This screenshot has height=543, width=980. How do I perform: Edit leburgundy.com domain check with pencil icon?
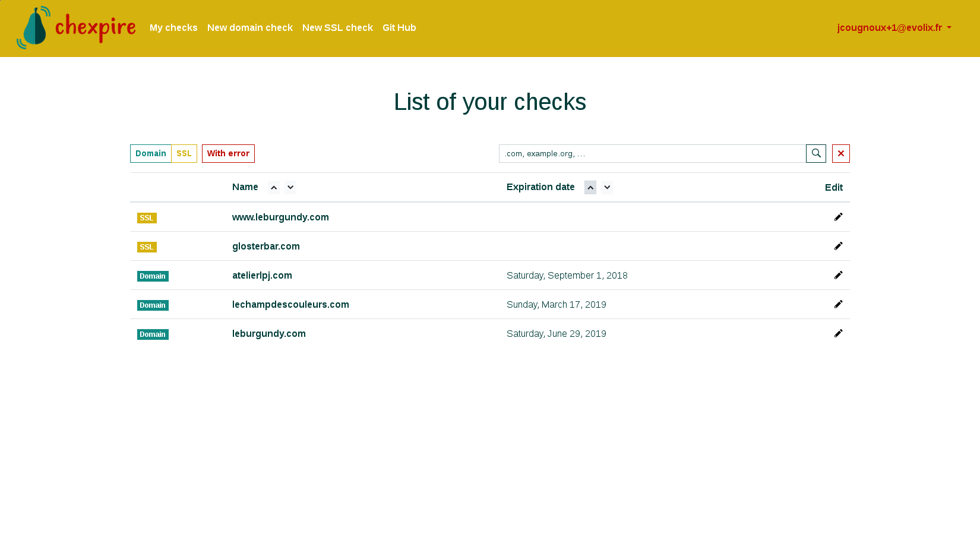pyautogui.click(x=838, y=333)
